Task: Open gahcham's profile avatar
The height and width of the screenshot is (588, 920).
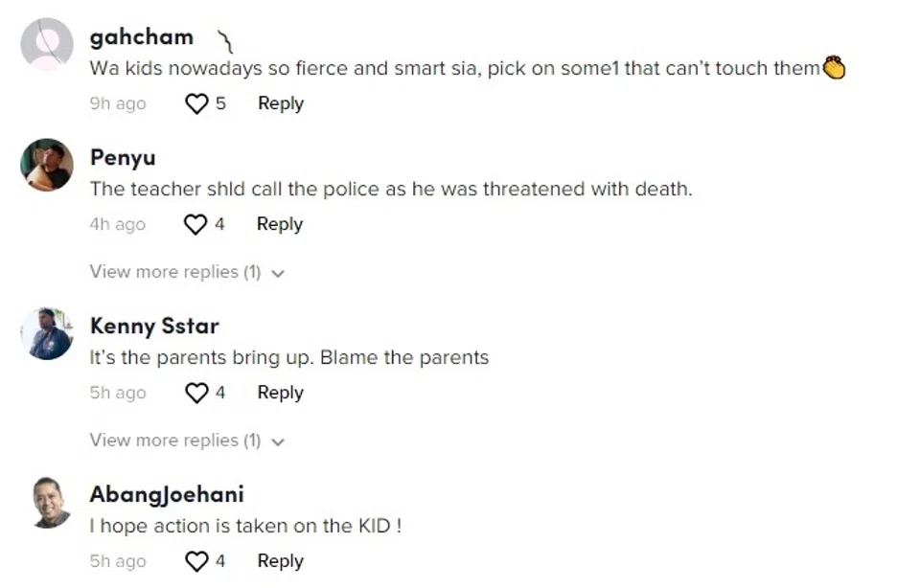Action: 47,44
